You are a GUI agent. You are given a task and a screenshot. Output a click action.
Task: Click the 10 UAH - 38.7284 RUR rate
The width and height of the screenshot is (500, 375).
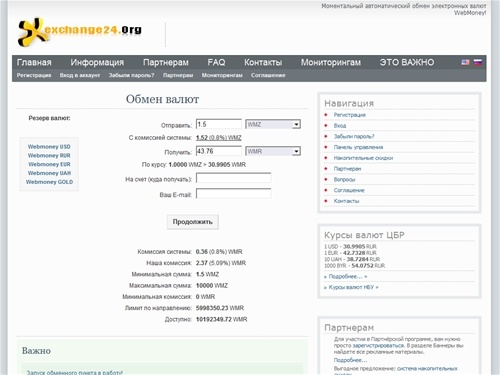[352, 259]
